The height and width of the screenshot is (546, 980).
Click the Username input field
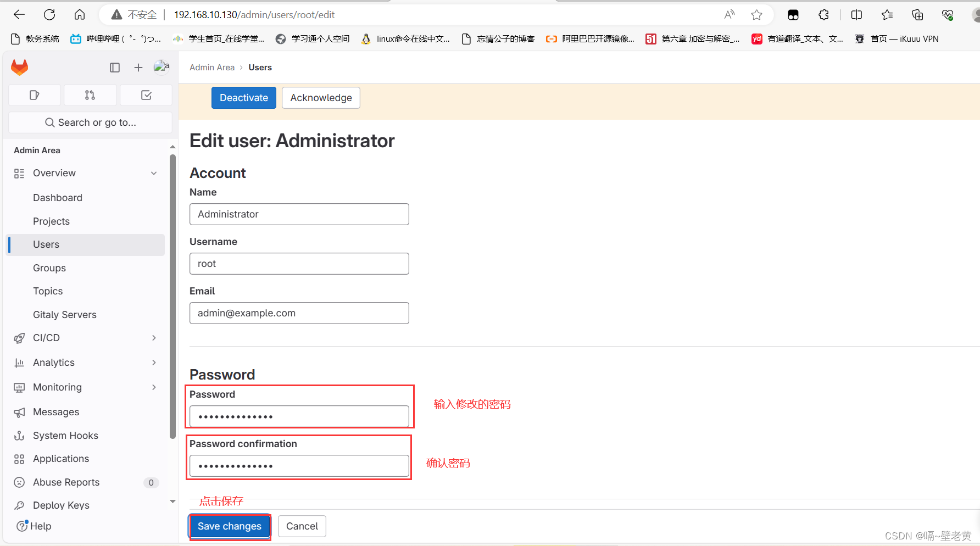(299, 264)
